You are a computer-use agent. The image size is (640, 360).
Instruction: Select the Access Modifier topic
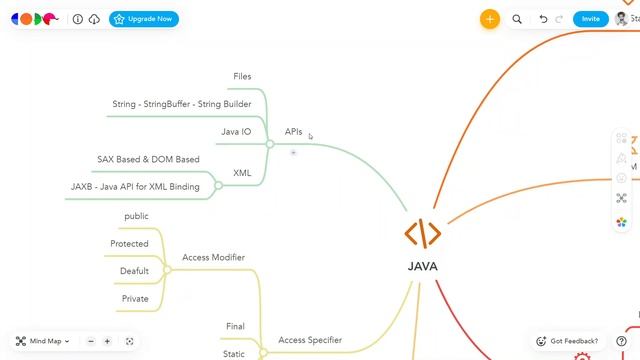213,258
